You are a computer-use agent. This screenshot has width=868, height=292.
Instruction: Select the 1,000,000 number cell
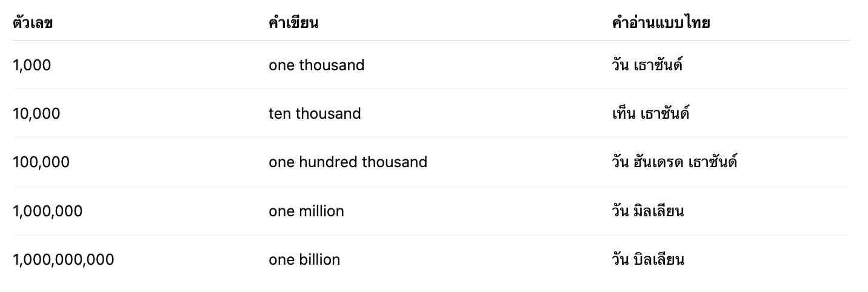point(47,211)
